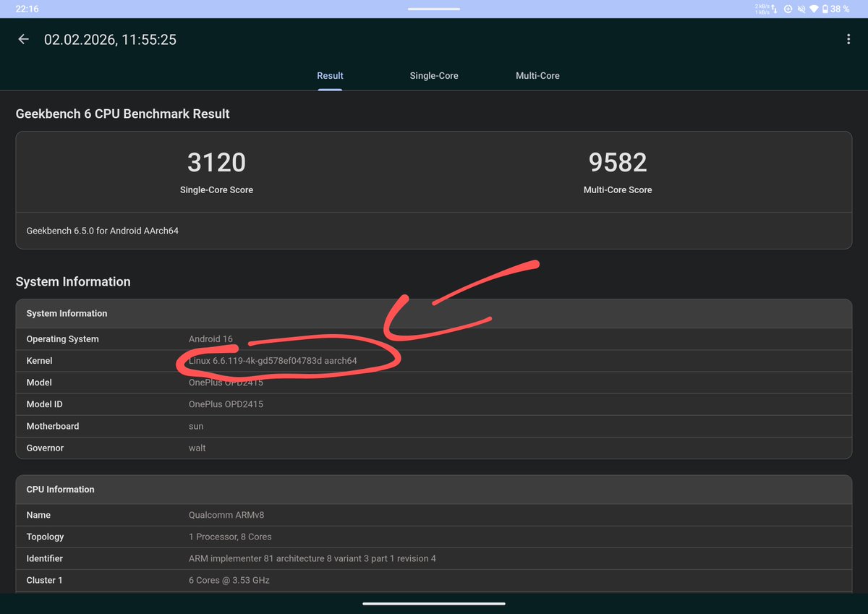
Task: Tap the Wi-Fi status icon
Action: coord(814,9)
